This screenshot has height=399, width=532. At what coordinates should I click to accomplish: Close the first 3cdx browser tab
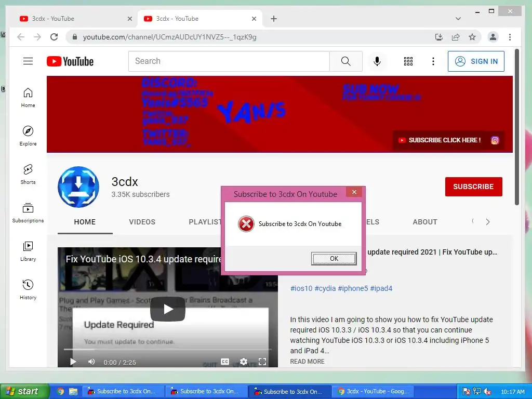click(x=129, y=19)
